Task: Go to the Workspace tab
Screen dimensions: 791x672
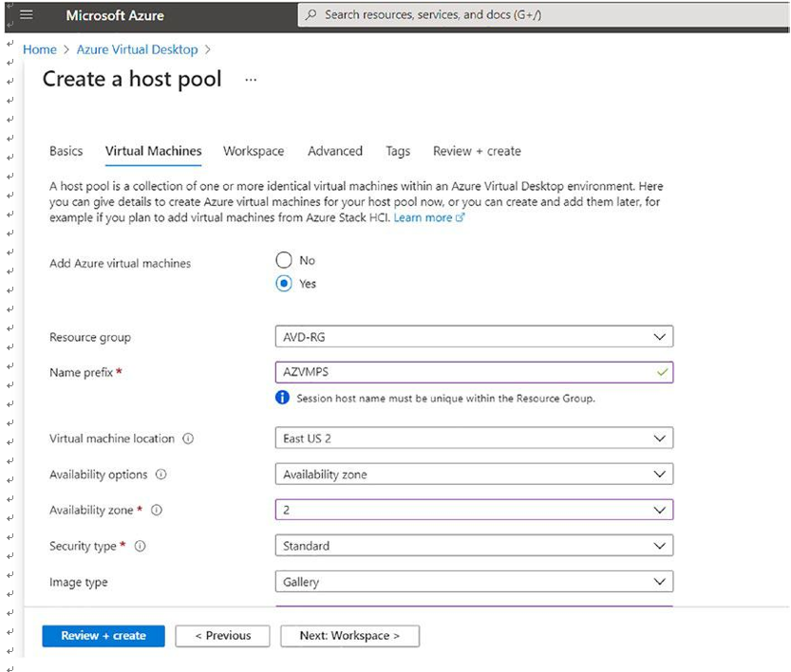Action: [x=254, y=151]
